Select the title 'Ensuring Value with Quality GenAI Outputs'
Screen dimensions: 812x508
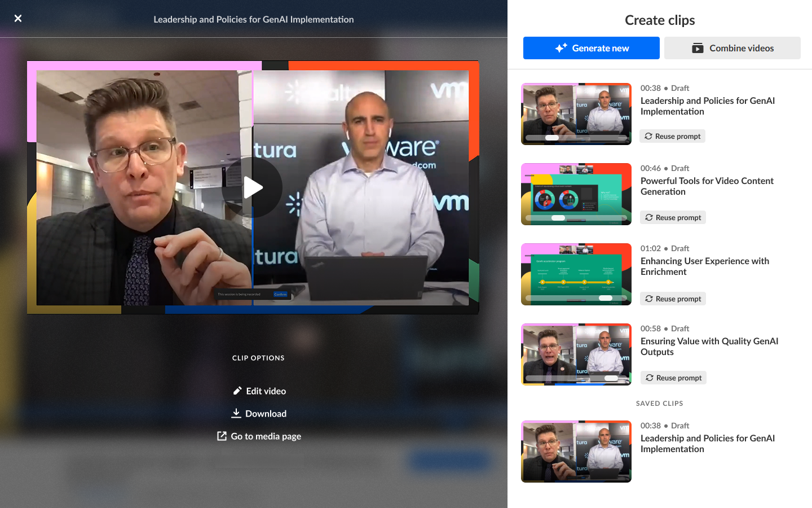click(709, 347)
